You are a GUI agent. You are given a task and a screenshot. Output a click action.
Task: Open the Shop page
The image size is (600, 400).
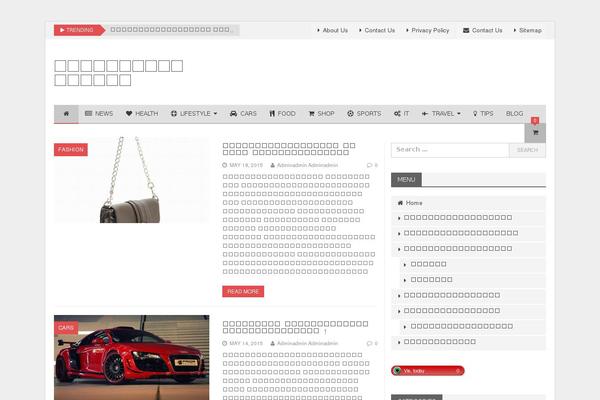(x=321, y=114)
